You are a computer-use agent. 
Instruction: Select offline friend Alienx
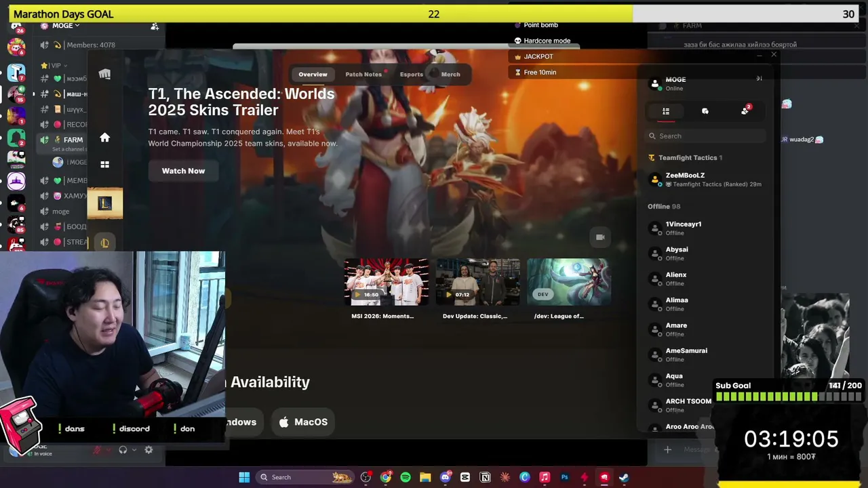tap(707, 279)
